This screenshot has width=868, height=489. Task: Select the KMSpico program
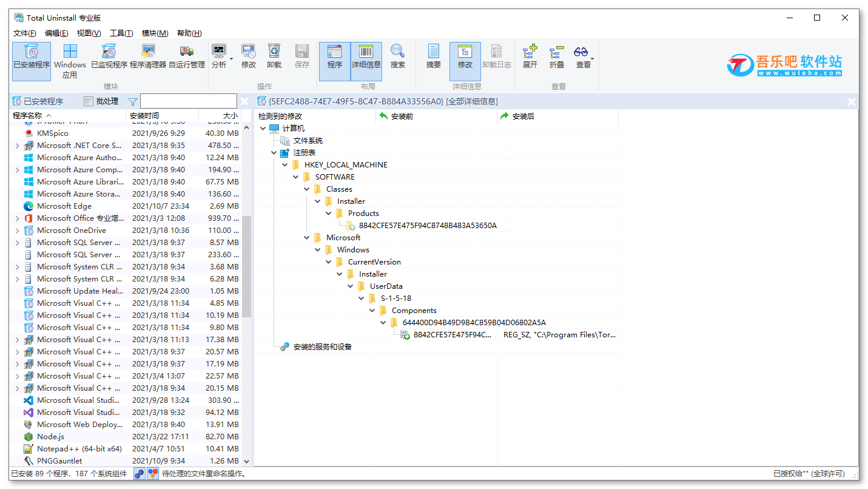click(53, 133)
